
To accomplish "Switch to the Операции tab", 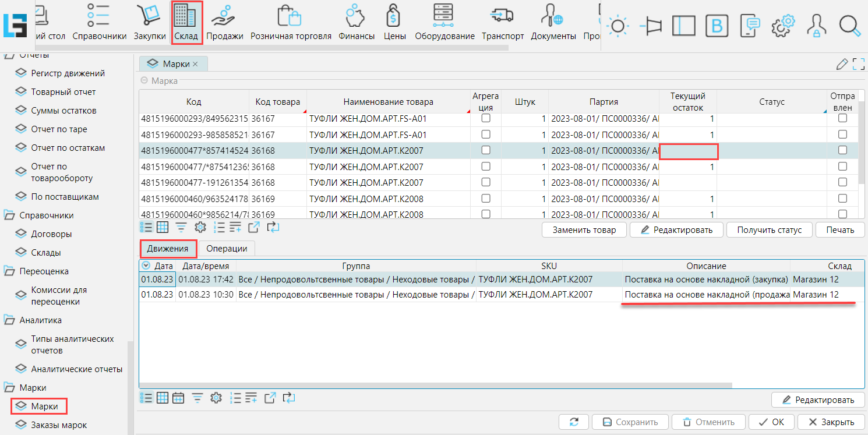I will 227,249.
